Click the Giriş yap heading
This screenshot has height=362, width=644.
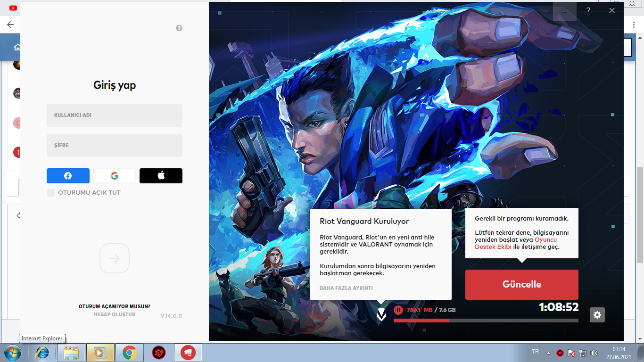tap(115, 85)
